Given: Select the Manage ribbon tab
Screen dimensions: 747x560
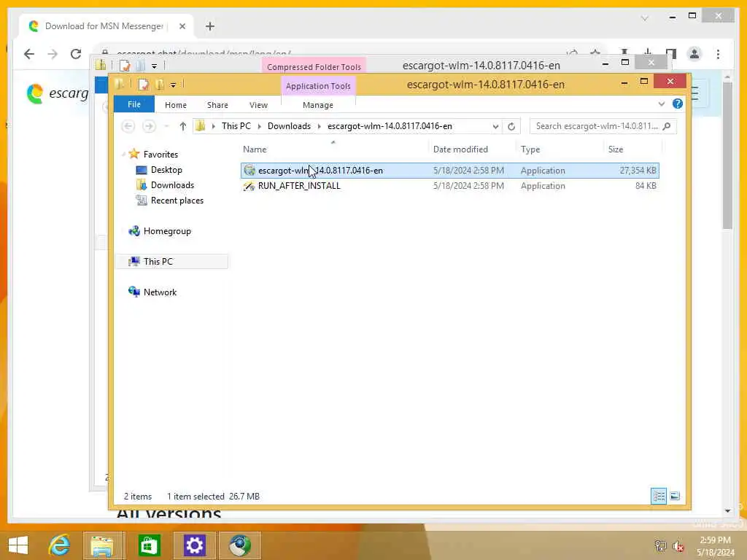Looking at the screenshot, I should click(x=318, y=105).
